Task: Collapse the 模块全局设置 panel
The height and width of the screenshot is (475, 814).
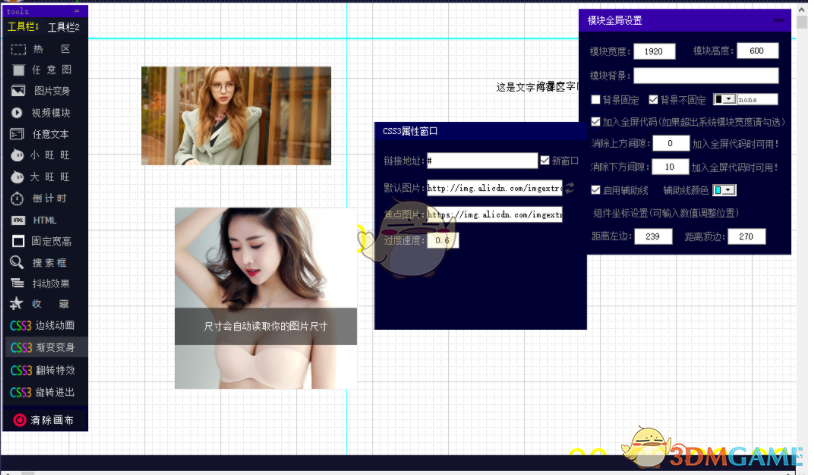Action: 778,20
